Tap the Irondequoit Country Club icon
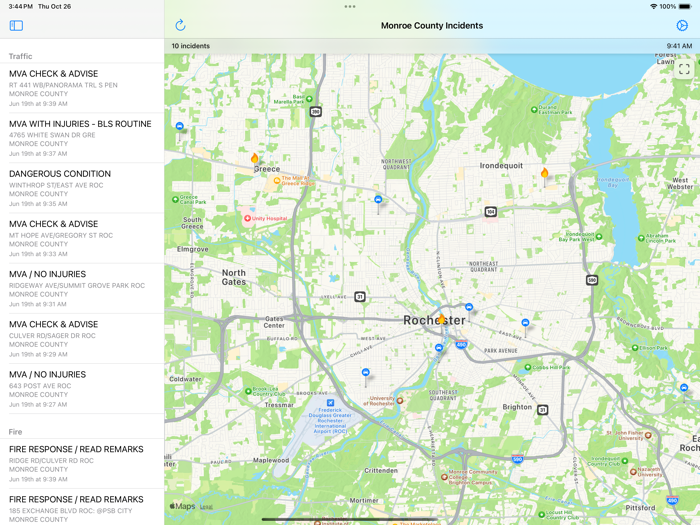700x525 pixels. pyautogui.click(x=625, y=461)
